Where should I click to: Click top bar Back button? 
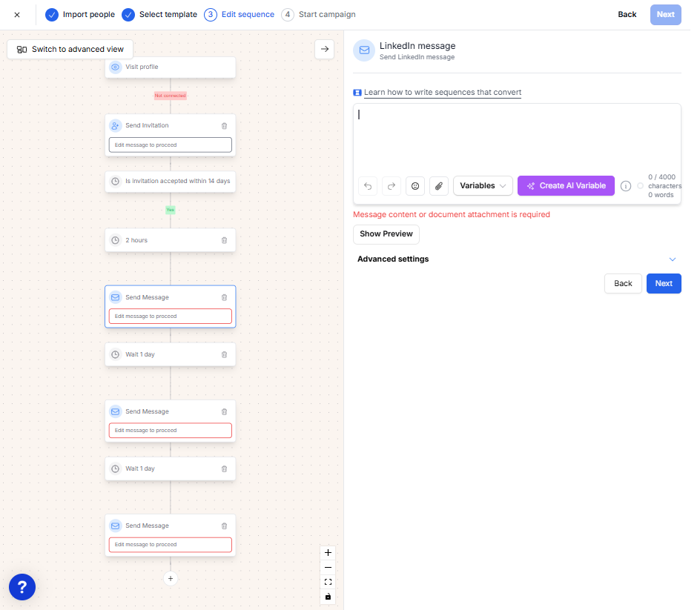[x=627, y=15]
